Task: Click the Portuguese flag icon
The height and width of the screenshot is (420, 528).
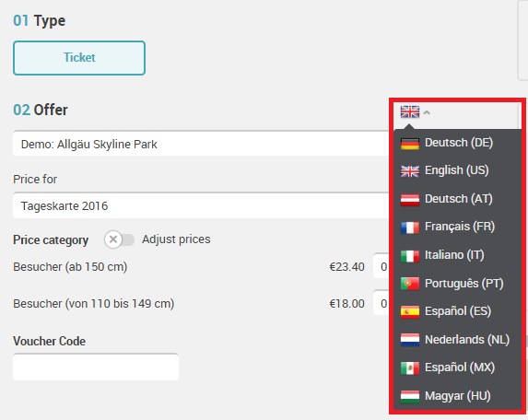Action: [x=410, y=284]
